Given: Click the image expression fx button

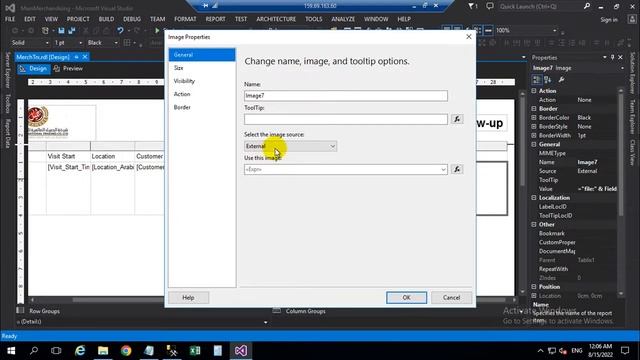Looking at the screenshot, I should pos(457,169).
